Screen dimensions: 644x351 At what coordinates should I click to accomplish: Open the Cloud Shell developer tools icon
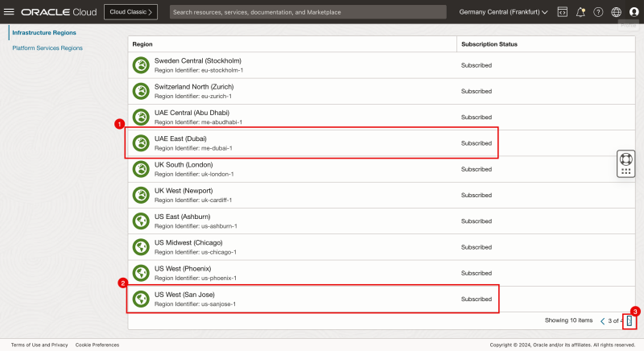tap(562, 12)
